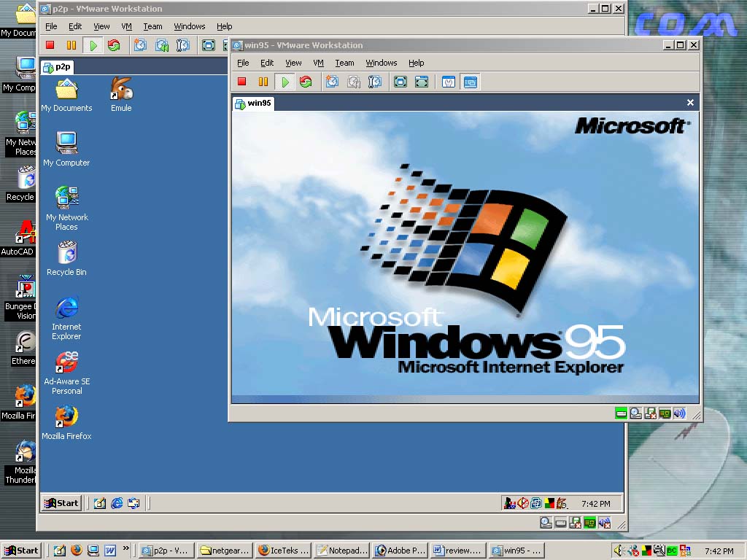Reset the p2p virtual machine
The image size is (747, 560).
click(114, 45)
